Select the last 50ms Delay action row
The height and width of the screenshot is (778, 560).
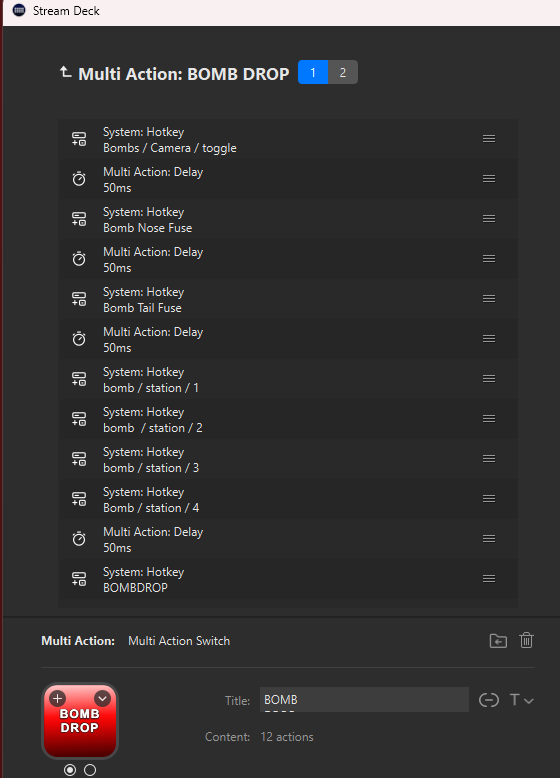288,539
